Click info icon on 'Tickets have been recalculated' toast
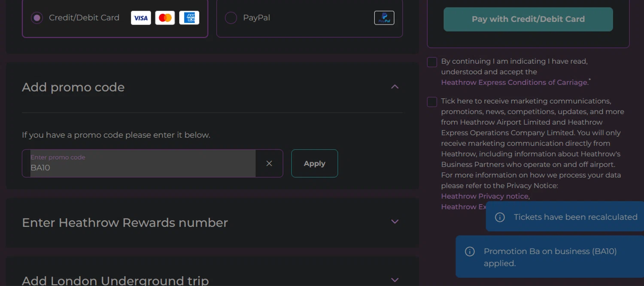This screenshot has height=286, width=644. 500,217
